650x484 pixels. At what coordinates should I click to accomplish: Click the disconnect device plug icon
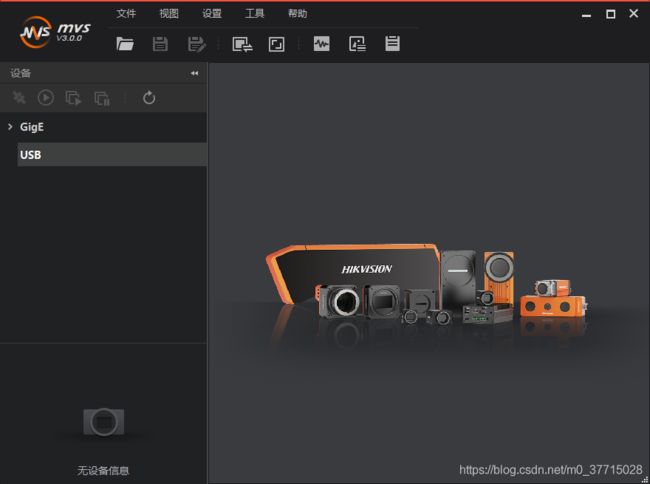click(x=19, y=98)
